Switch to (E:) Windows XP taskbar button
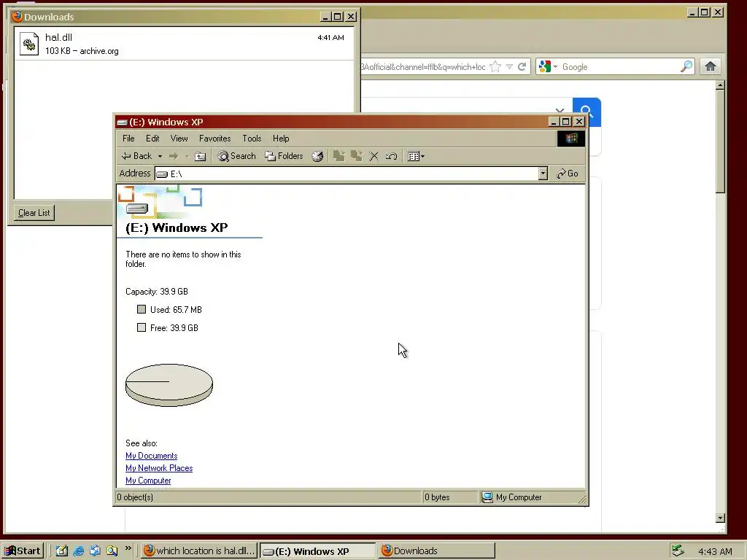 [317, 551]
